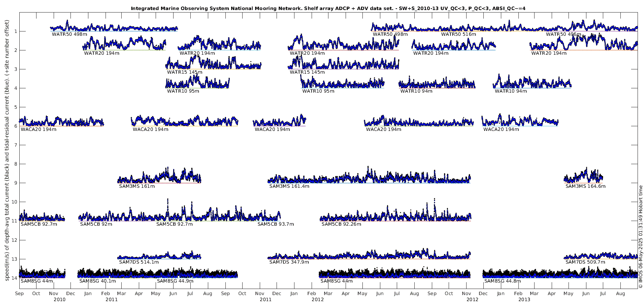Select the SAM7DS 509.7m label
Viewport: 644px width, 304px height.
point(585,262)
